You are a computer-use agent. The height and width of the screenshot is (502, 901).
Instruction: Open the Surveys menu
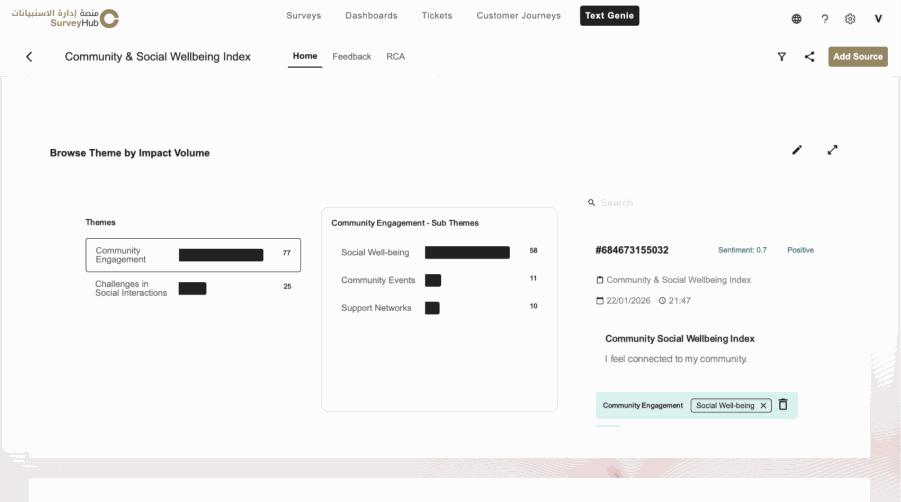pos(303,16)
